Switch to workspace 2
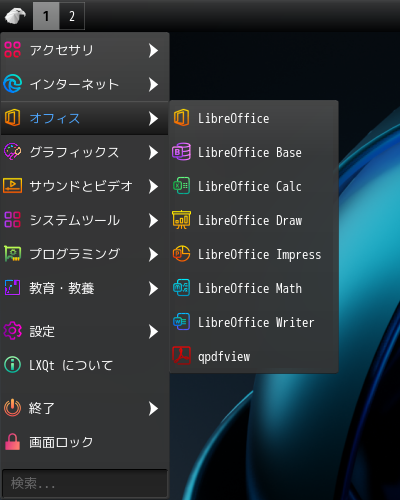Viewport: 400px width, 500px height. 72,16
